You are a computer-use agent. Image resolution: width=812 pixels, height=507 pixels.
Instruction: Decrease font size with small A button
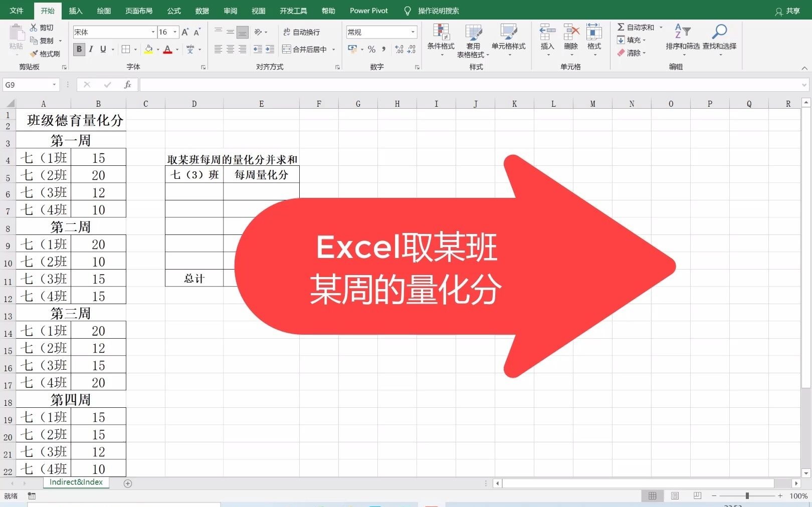point(197,32)
